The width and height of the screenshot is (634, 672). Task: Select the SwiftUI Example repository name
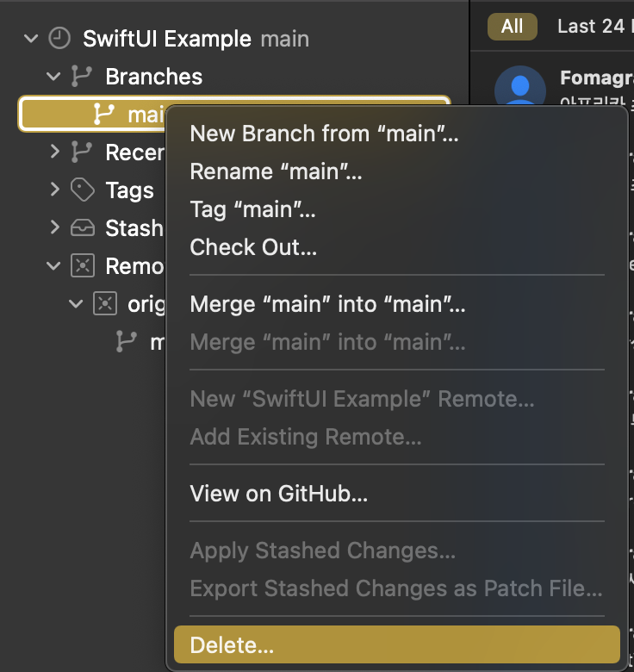click(167, 39)
